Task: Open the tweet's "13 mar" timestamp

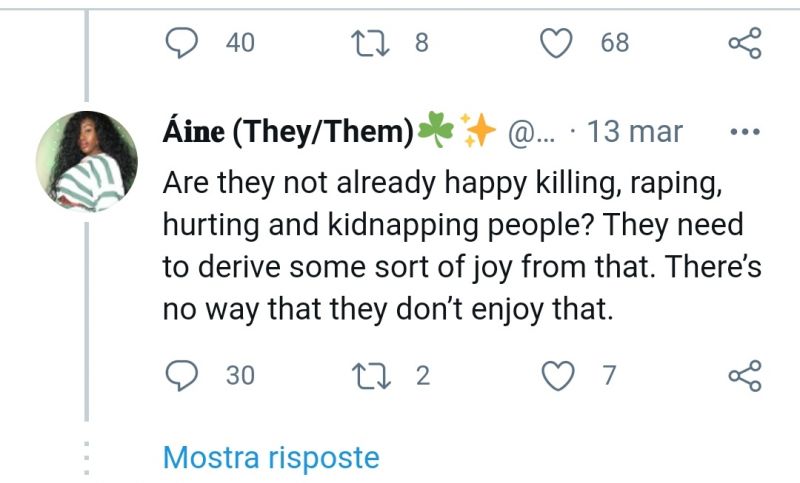Action: click(635, 132)
